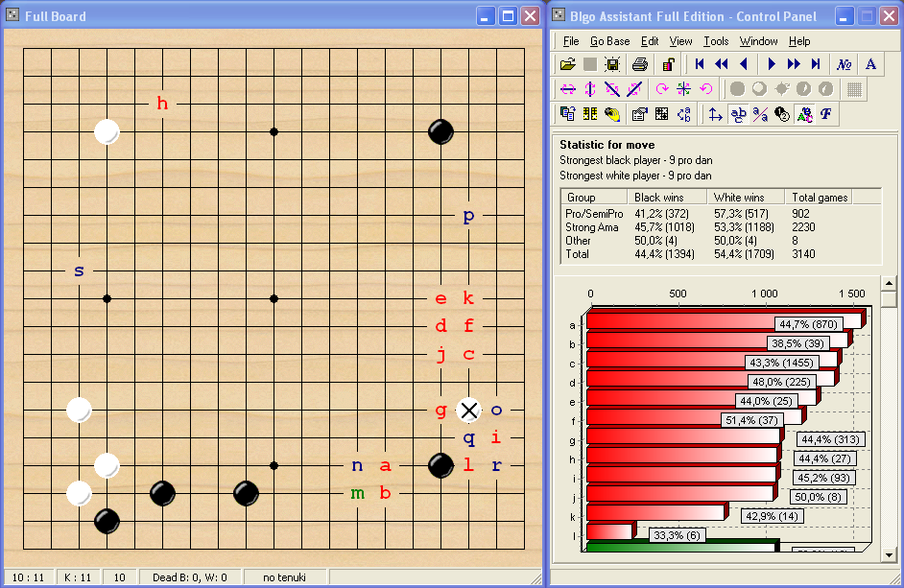Image resolution: width=904 pixels, height=588 pixels.
Task: Click the bold A icon in the toolbar
Action: coord(870,64)
